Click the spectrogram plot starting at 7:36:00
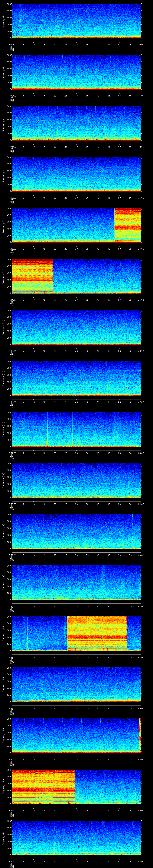 pos(76,378)
